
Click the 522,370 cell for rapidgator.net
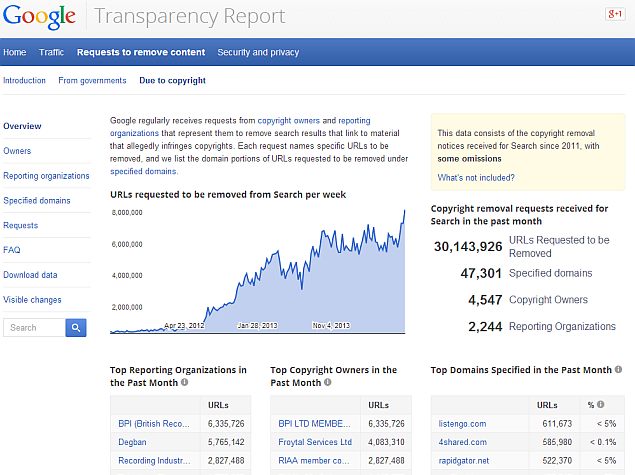tap(557, 460)
